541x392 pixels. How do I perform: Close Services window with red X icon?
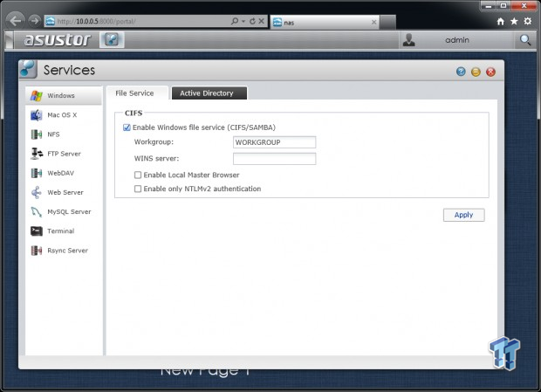coord(490,72)
